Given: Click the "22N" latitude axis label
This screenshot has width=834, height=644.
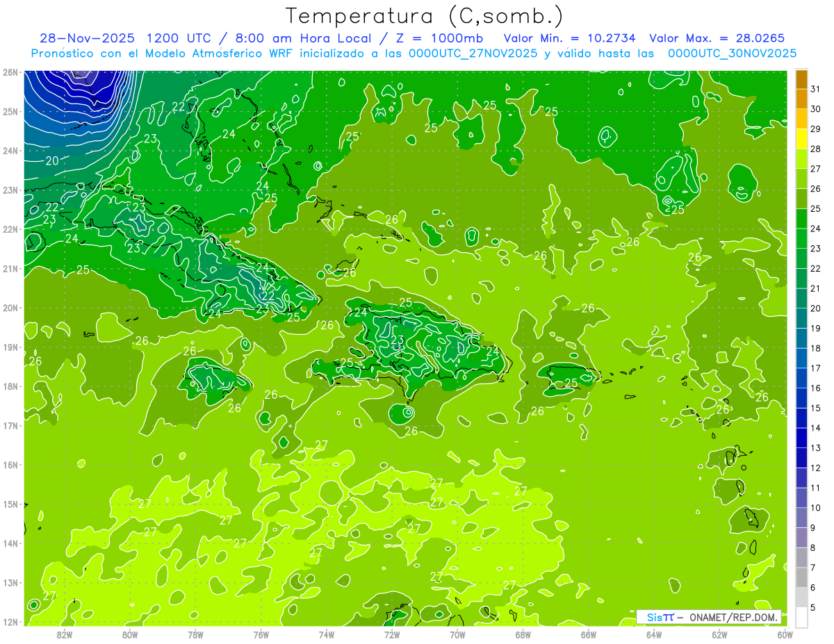Looking at the screenshot, I should [10, 229].
